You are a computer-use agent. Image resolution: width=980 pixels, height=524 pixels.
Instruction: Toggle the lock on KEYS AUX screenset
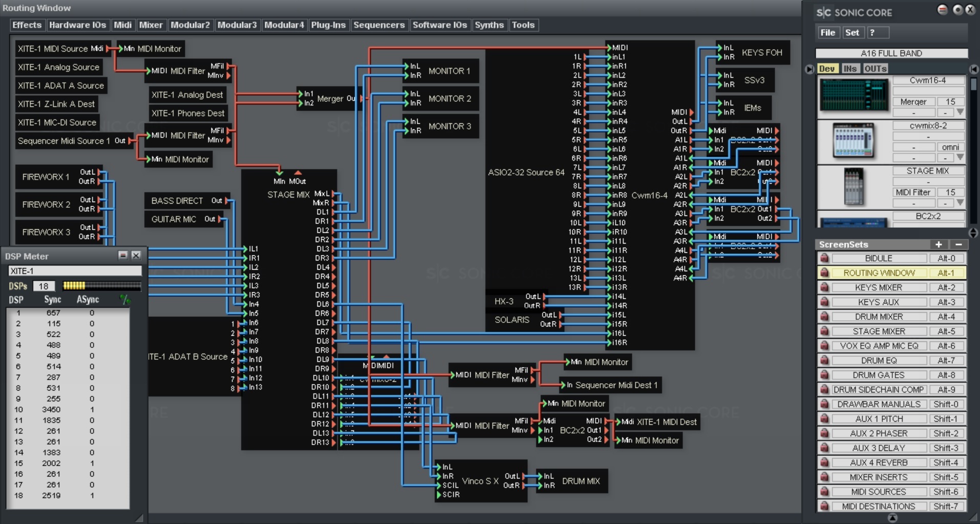[824, 302]
